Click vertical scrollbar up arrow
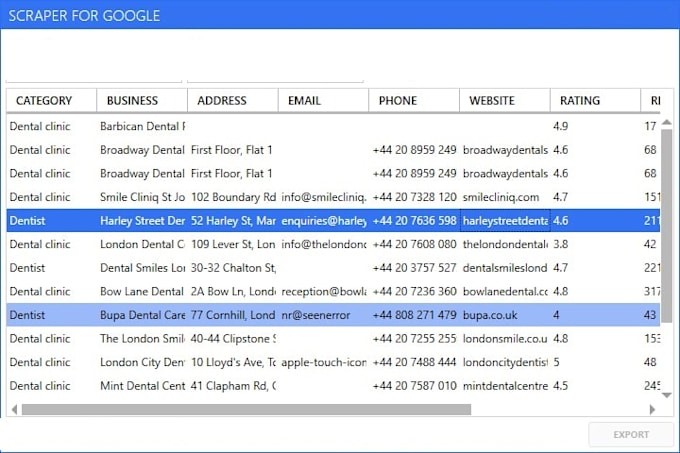680x453 pixels. tap(667, 123)
